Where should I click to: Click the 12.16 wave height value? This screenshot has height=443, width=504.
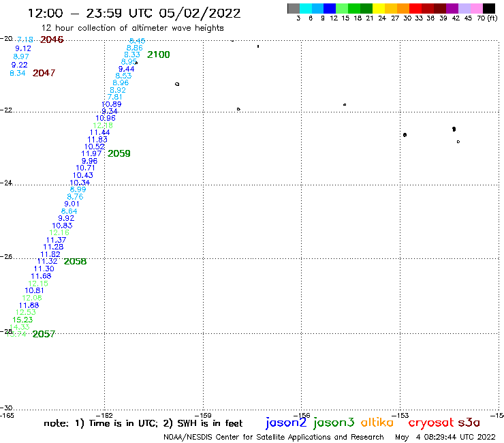[x=59, y=232]
